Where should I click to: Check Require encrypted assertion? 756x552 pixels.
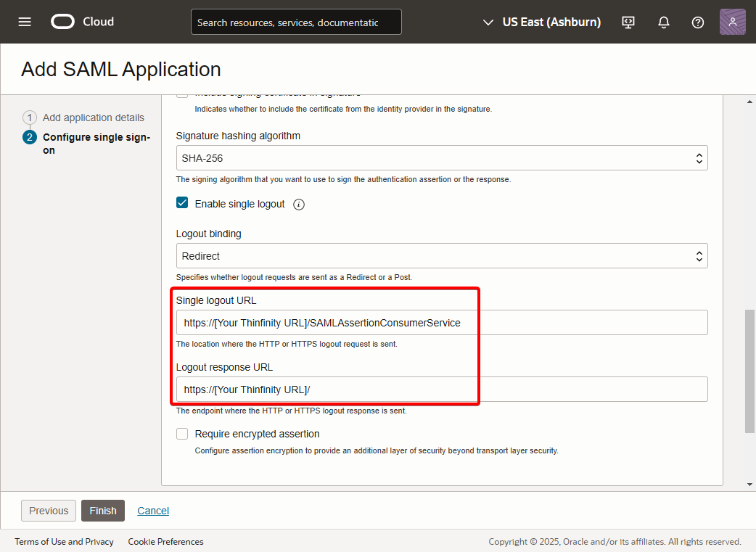(182, 434)
